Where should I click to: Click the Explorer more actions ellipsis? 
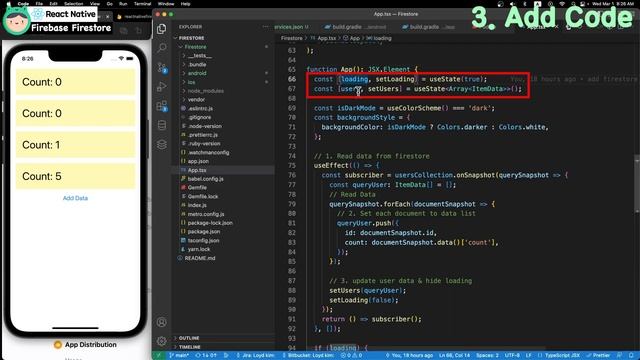266,27
